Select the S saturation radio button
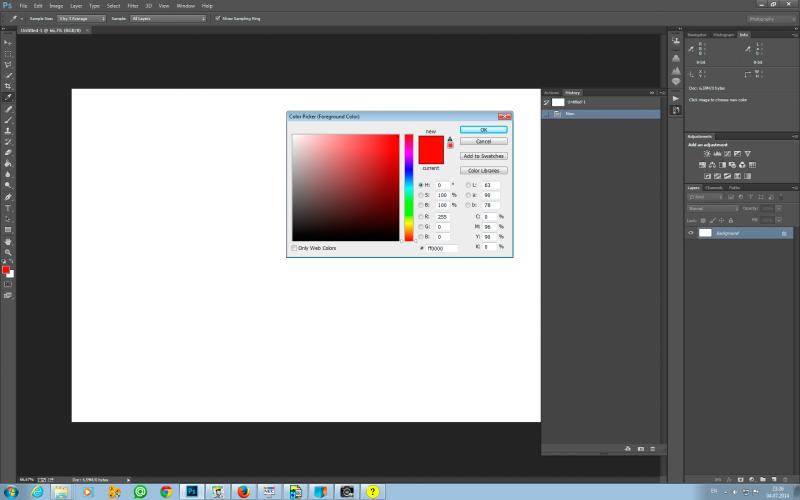 (x=421, y=195)
